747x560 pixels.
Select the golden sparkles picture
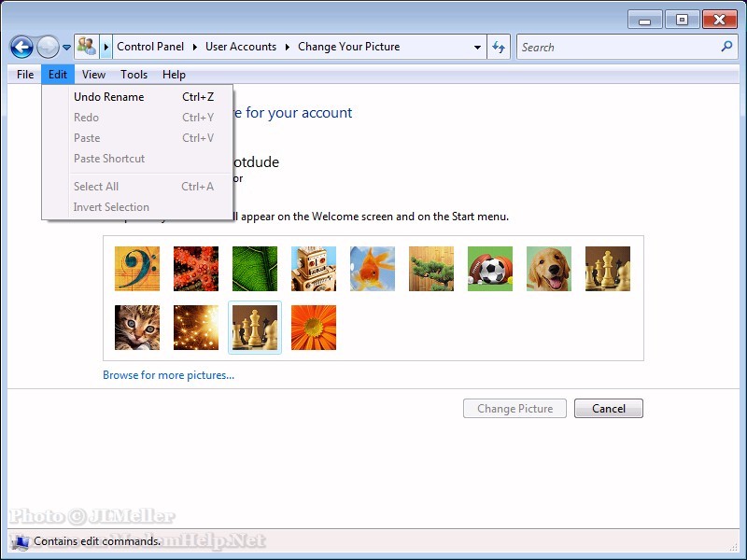(196, 328)
